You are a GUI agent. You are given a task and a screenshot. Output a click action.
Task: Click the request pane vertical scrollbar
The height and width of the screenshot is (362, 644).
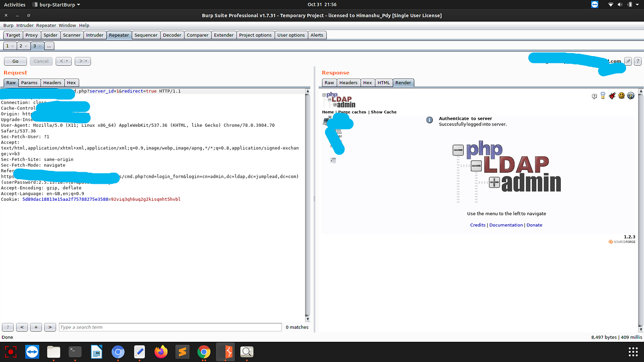[308, 204]
